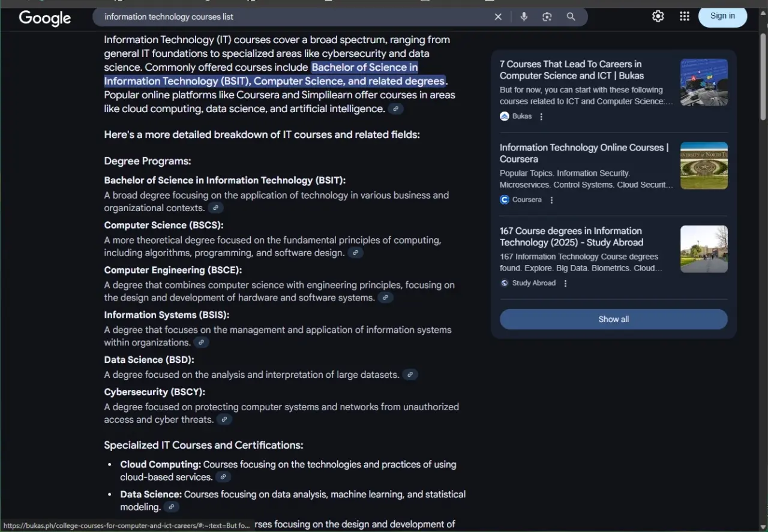Screen dimensions: 768x532
Task: Open source link icon for Computer Engineering description
Action: tap(386, 298)
